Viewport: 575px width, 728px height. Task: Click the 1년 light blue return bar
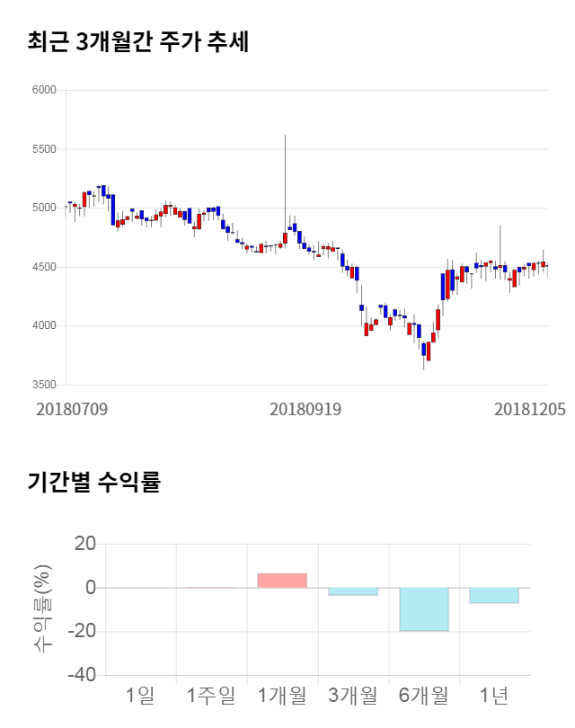(494, 595)
